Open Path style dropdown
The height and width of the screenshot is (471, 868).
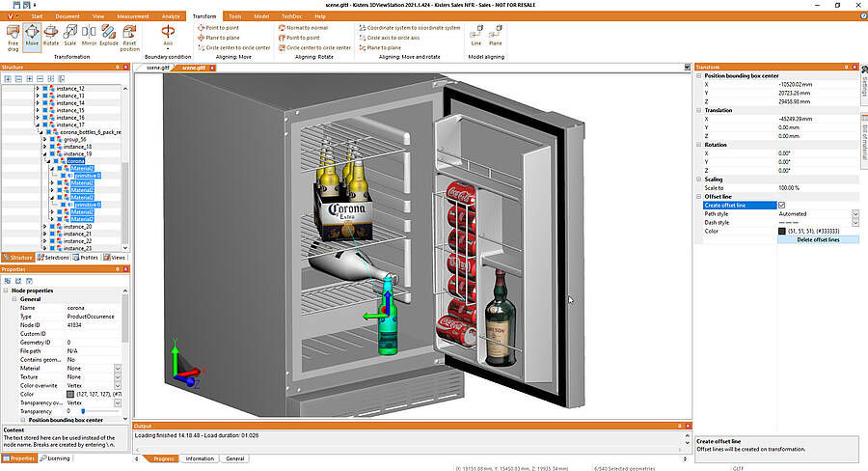(855, 214)
